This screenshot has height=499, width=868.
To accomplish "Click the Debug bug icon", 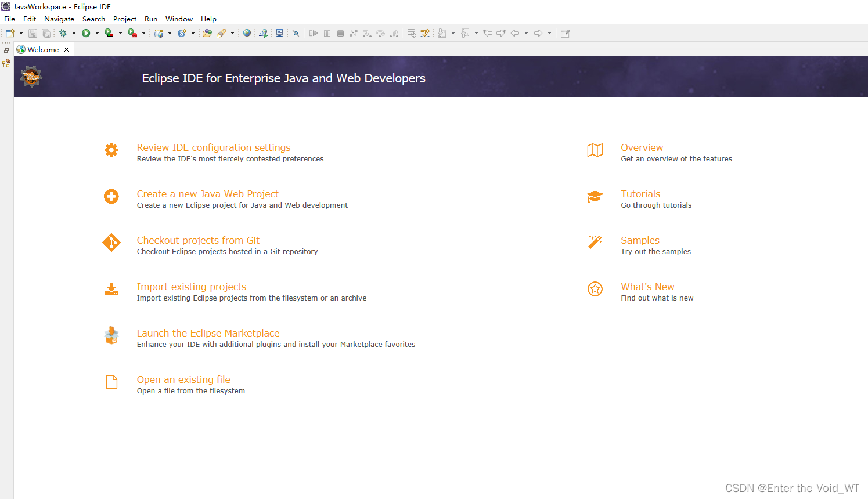I will click(63, 33).
